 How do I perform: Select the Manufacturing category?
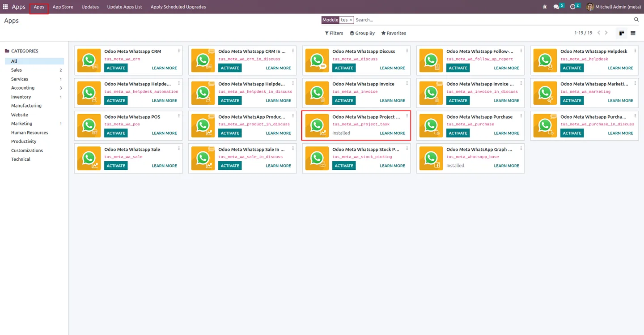click(34, 106)
